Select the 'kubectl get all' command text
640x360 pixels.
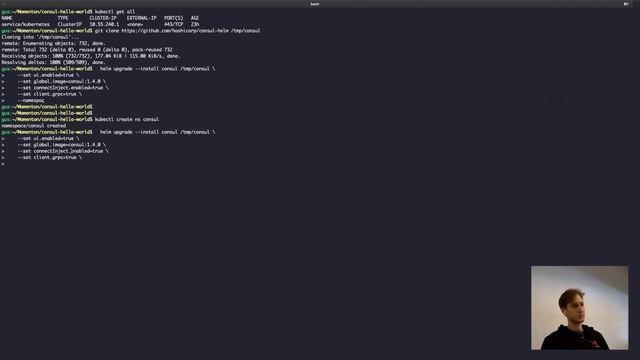(x=115, y=12)
